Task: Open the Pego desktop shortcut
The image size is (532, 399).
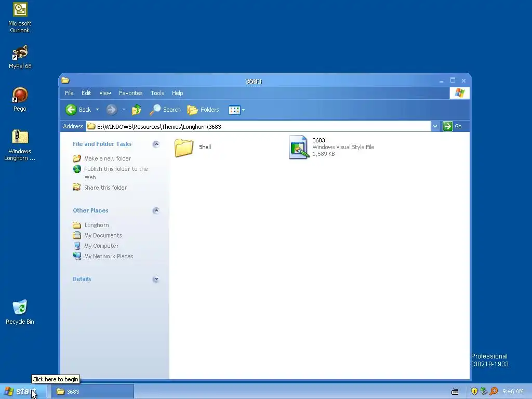Action: [x=20, y=99]
